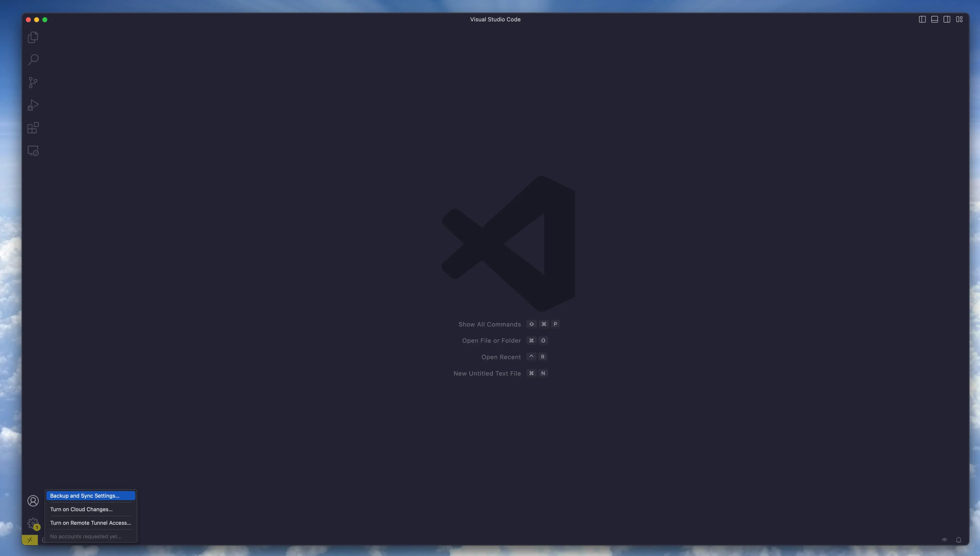
Task: Toggle the secondary side bar
Action: (x=947, y=19)
